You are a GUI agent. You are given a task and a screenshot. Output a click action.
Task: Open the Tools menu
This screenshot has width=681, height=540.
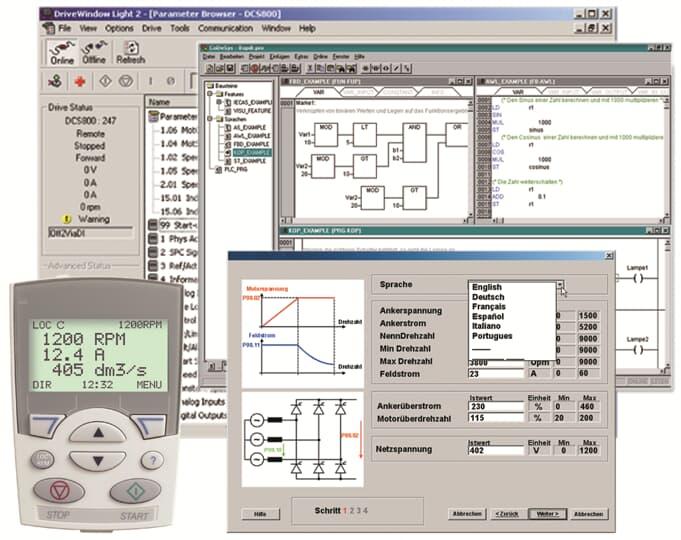[x=179, y=29]
